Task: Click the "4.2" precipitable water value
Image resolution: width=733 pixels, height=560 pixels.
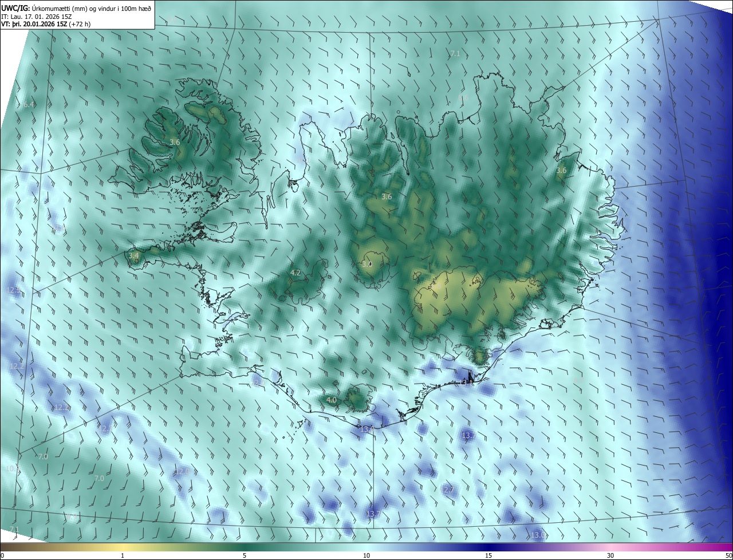Action: tap(295, 273)
